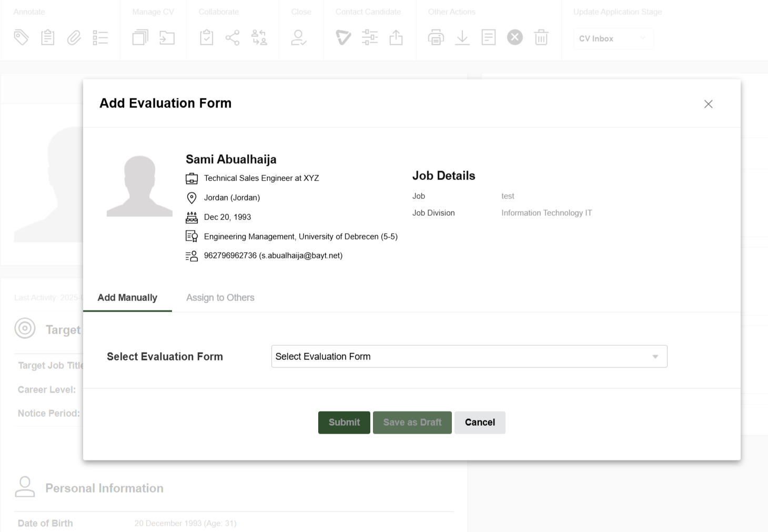
Task: Click the paperclip attachment icon
Action: [74, 37]
